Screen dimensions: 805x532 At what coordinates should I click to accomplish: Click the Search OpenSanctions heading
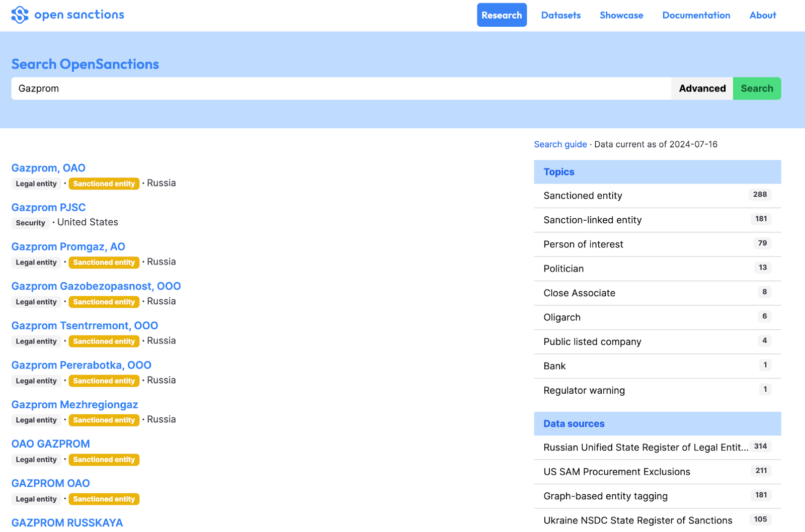pyautogui.click(x=85, y=64)
